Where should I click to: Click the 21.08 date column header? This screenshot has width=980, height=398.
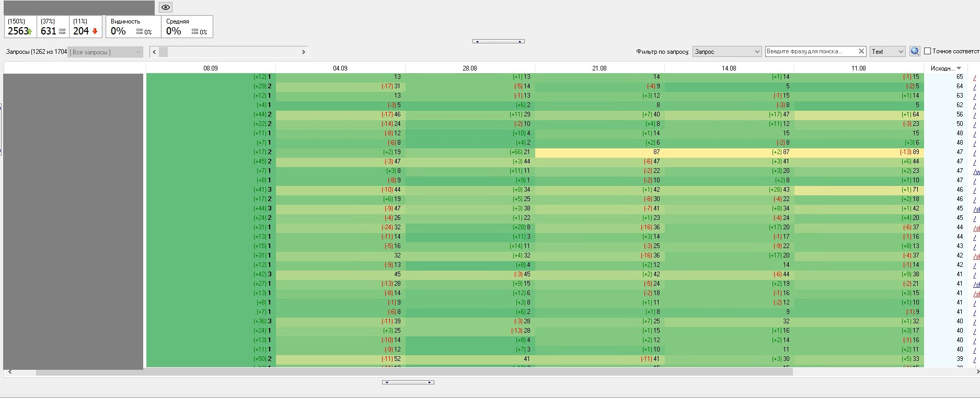[x=599, y=68]
